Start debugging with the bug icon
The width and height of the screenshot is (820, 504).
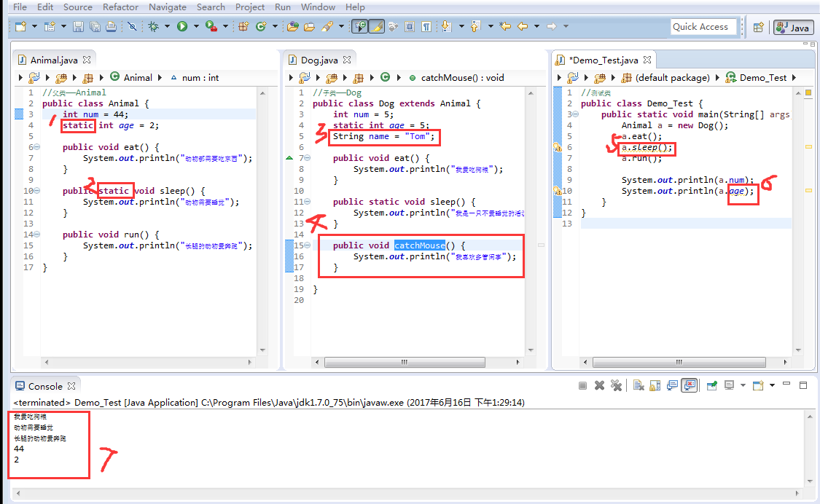153,26
